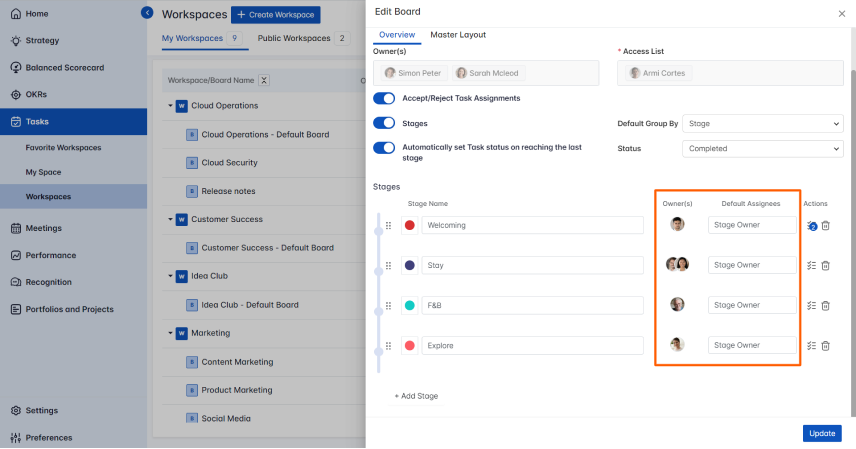Delete the Stay stage
The height and width of the screenshot is (449, 856).
(x=826, y=265)
